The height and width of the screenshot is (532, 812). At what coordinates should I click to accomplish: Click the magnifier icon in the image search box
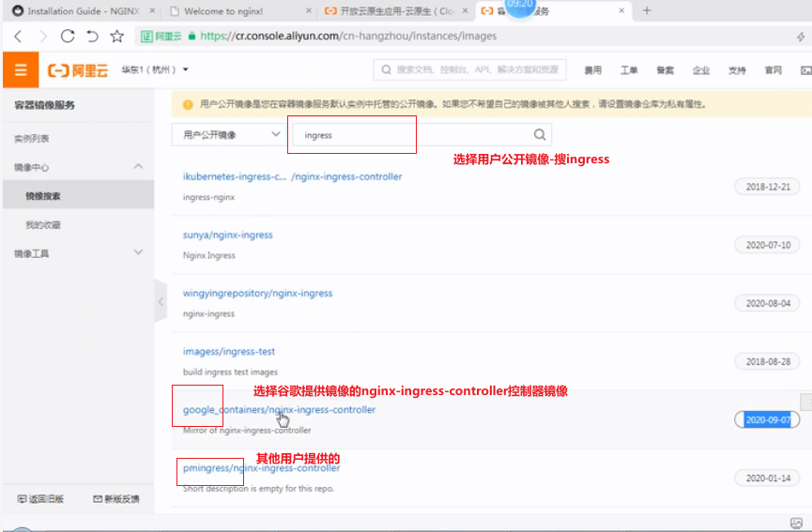(x=540, y=134)
